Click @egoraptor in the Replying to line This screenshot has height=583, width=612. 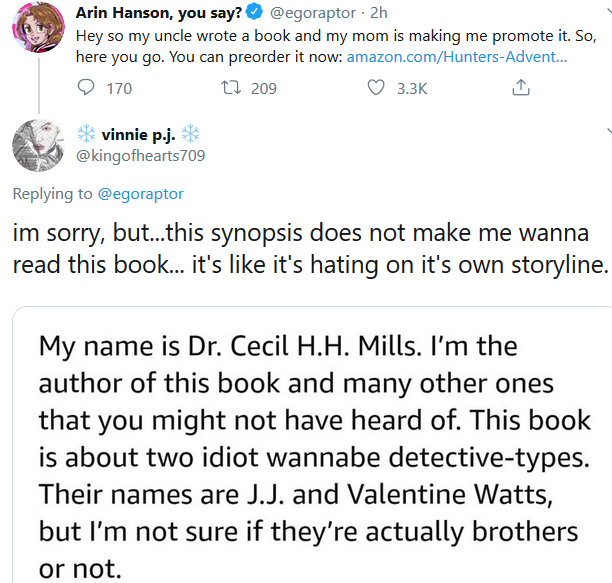(x=141, y=194)
